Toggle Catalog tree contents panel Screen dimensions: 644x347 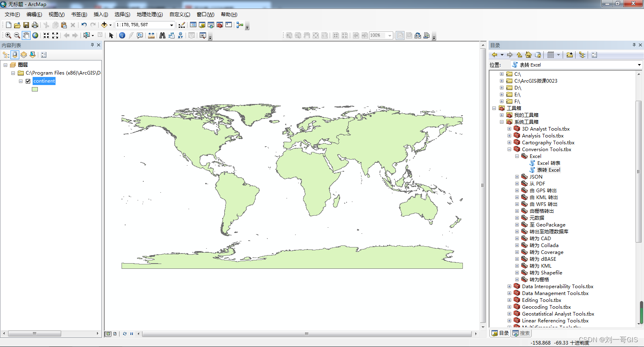[x=582, y=55]
